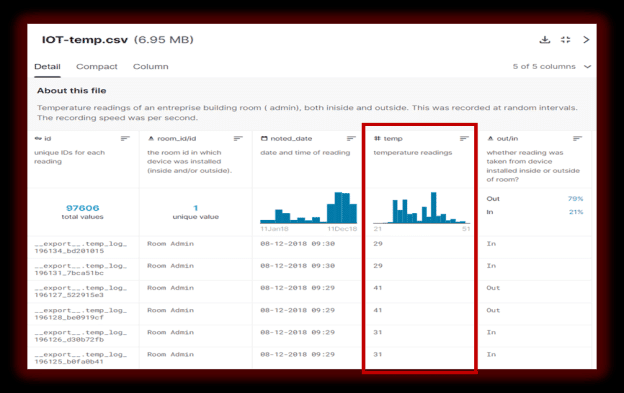Click temp value 31 in 196126 row
Screen dimensions: 624x393
(x=378, y=332)
